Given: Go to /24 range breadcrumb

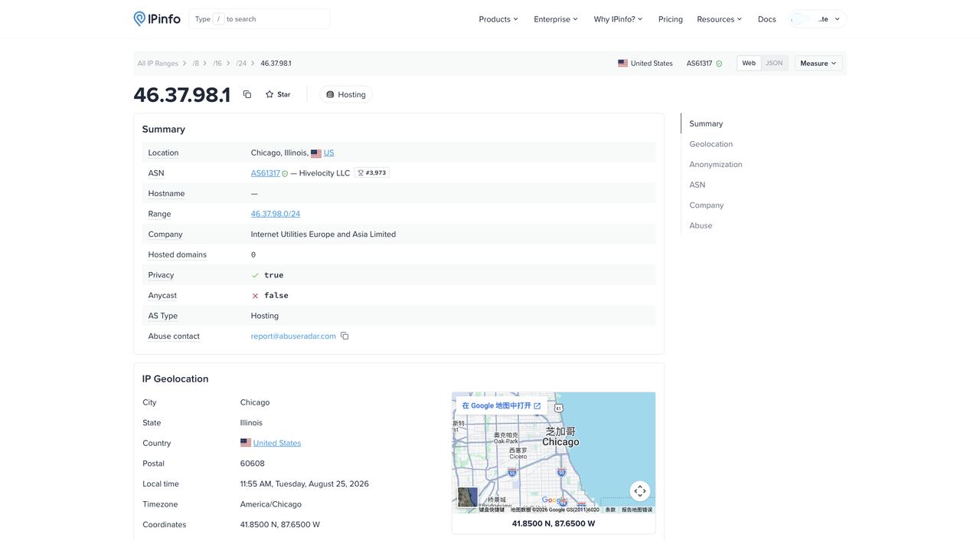Looking at the screenshot, I should coord(241,64).
